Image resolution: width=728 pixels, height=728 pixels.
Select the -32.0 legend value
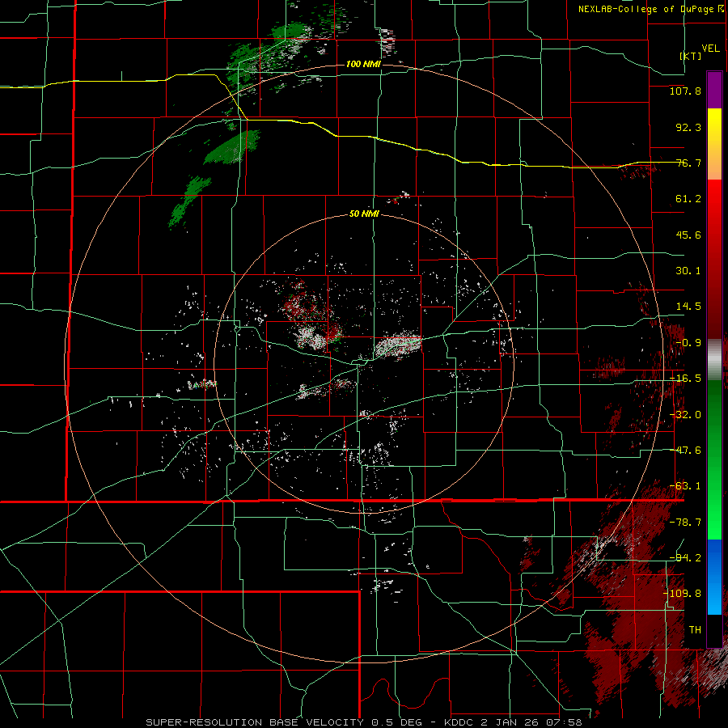685,415
